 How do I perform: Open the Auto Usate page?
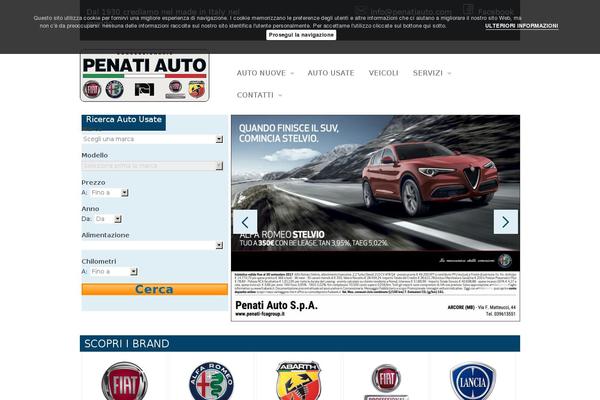click(x=331, y=73)
